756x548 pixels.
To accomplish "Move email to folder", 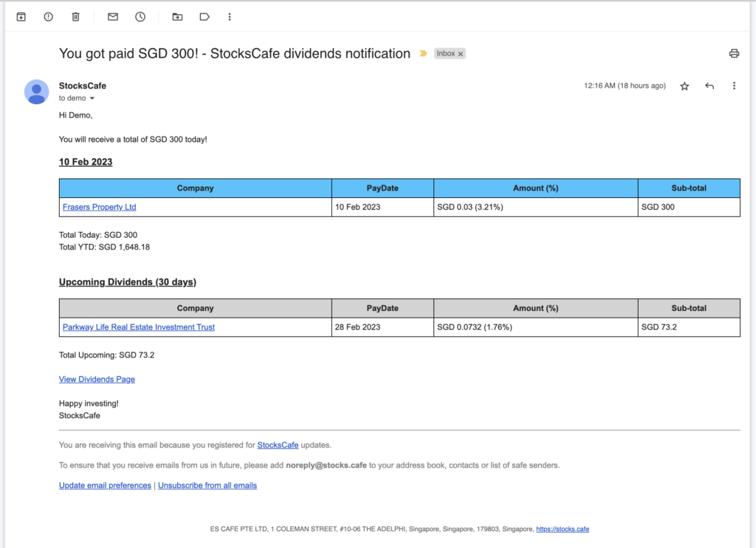I will pos(177,17).
